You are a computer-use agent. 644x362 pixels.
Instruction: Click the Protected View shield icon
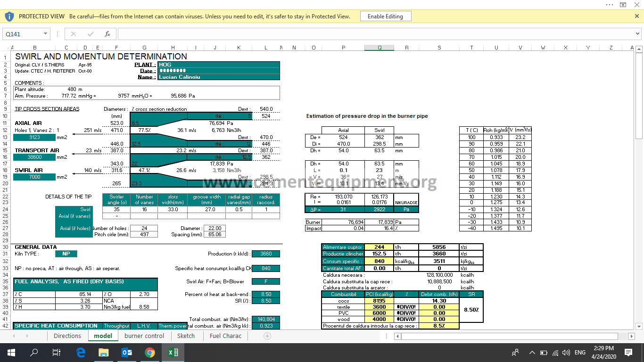point(9,16)
